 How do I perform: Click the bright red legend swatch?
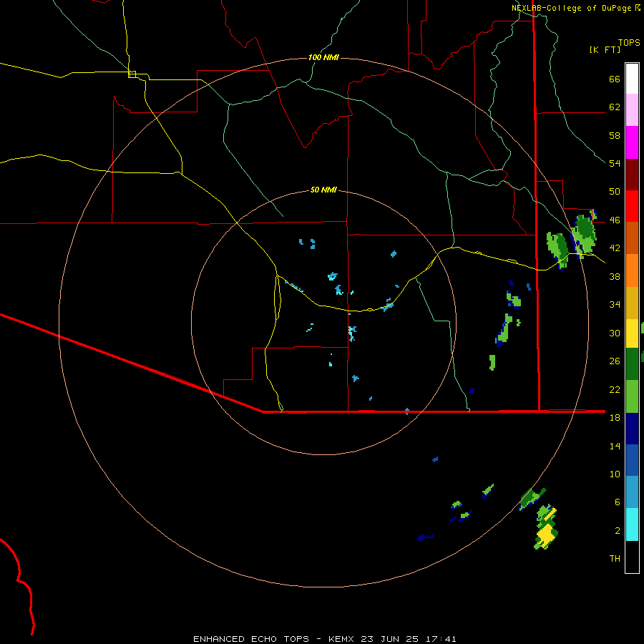tap(632, 206)
